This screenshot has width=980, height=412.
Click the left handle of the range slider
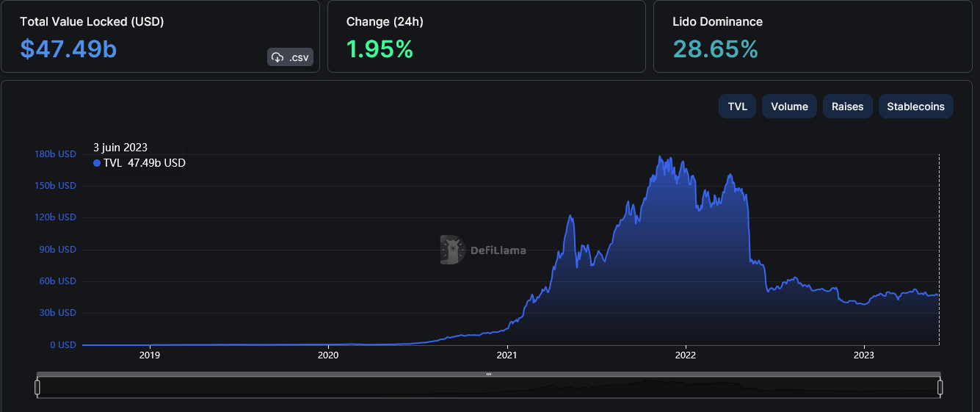(37, 387)
